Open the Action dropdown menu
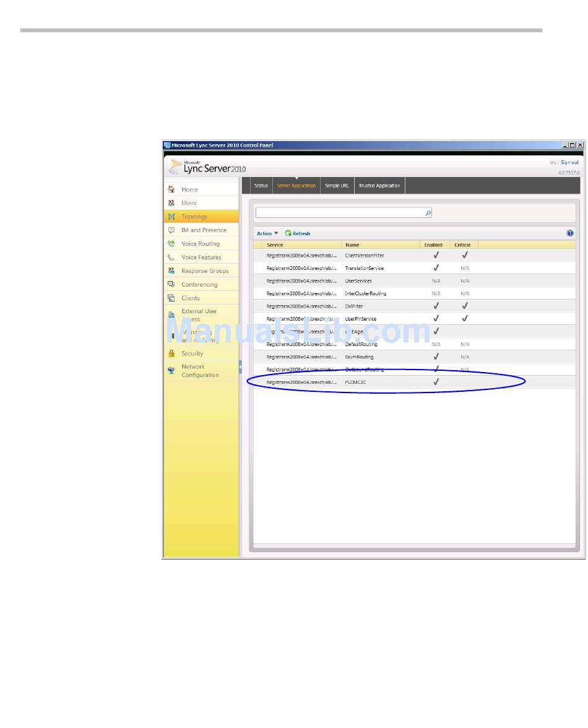 267,233
